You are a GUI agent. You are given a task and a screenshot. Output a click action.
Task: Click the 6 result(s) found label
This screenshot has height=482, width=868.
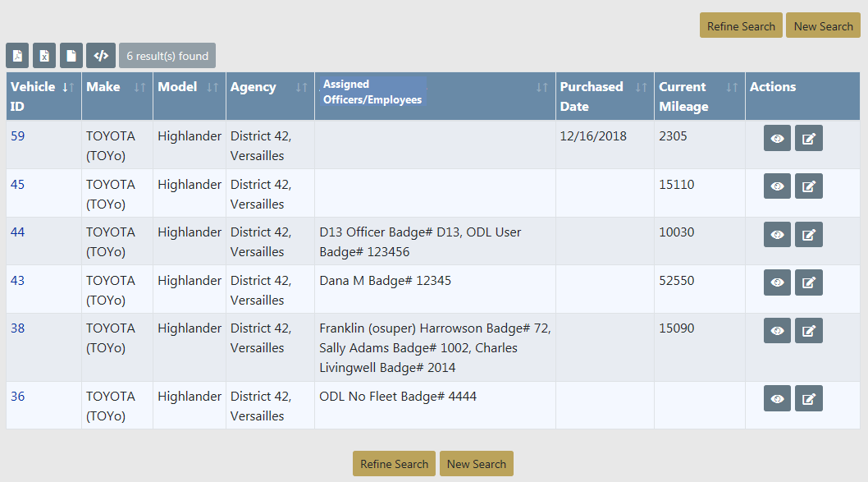coord(167,56)
